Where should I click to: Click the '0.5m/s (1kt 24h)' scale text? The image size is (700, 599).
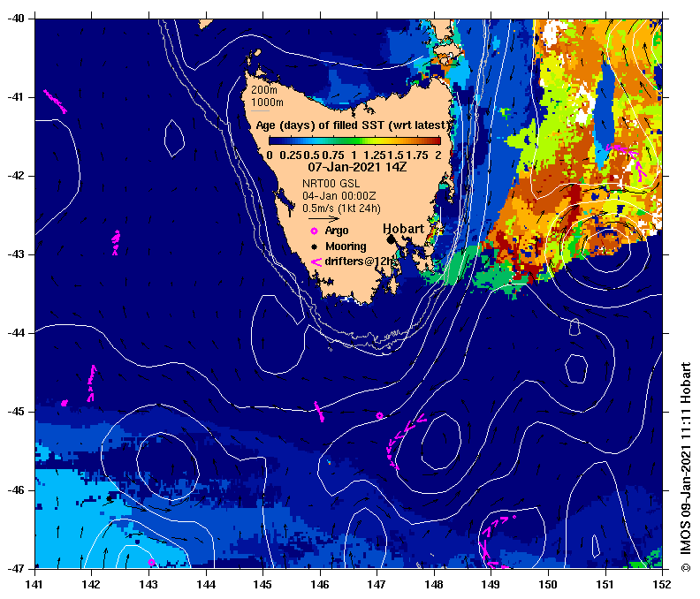coord(341,209)
